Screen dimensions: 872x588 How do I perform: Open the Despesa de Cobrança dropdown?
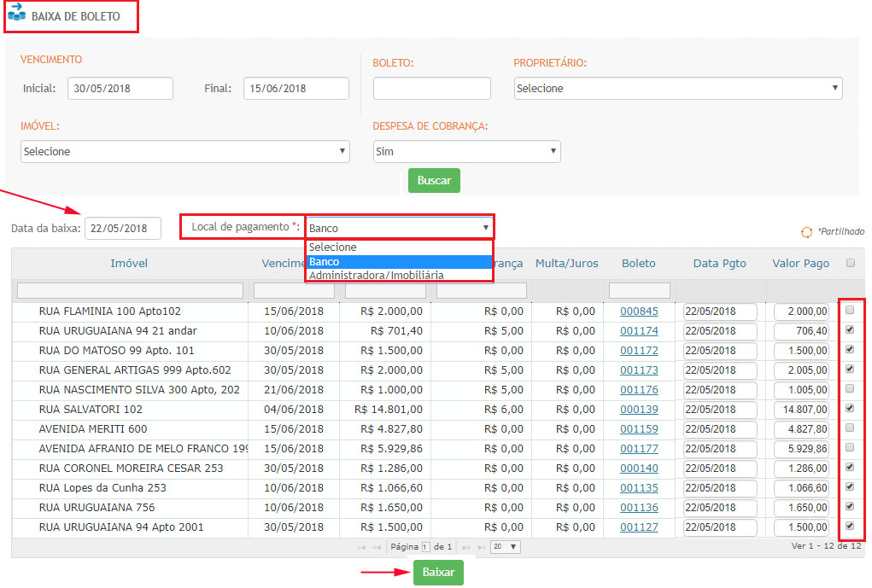tap(466, 151)
